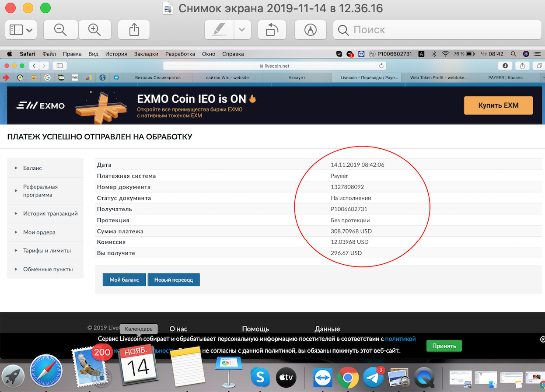The width and height of the screenshot is (545, 392).
Task: Open Preview's sidebar view options dropdown
Action: (x=21, y=30)
